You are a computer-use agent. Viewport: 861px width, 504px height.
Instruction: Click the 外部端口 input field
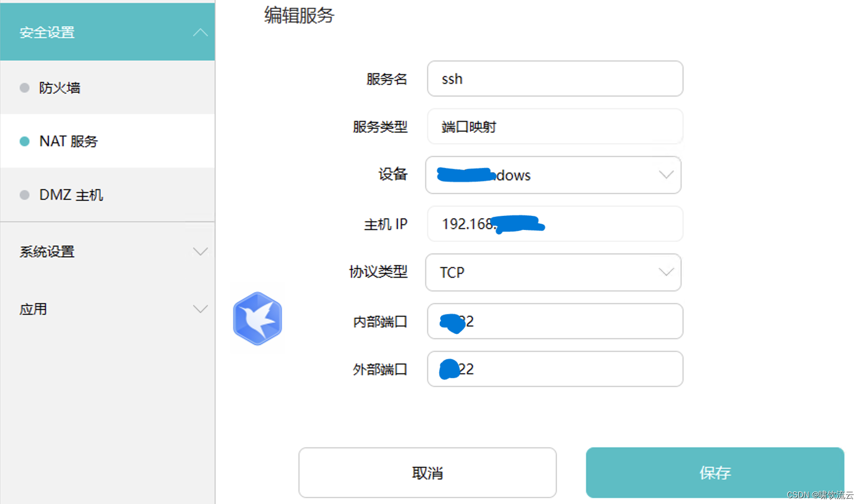pos(554,369)
